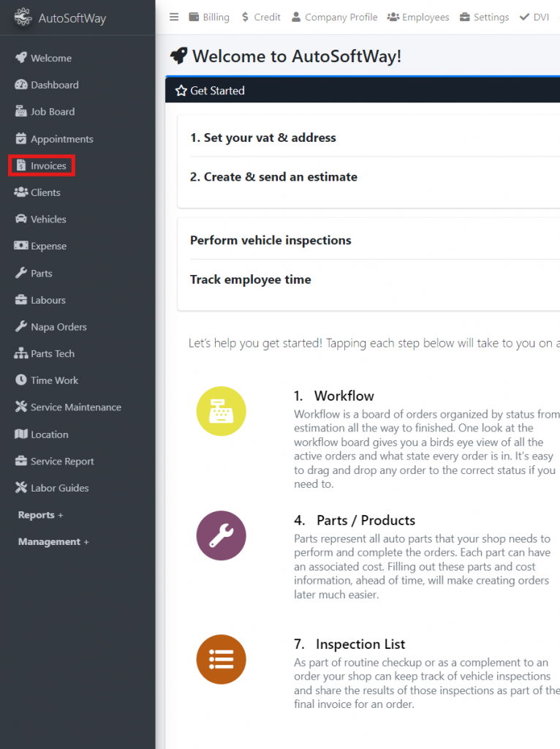Open the '1. Workflow' heading
Viewport: 560px width, 749px height.
tap(334, 396)
